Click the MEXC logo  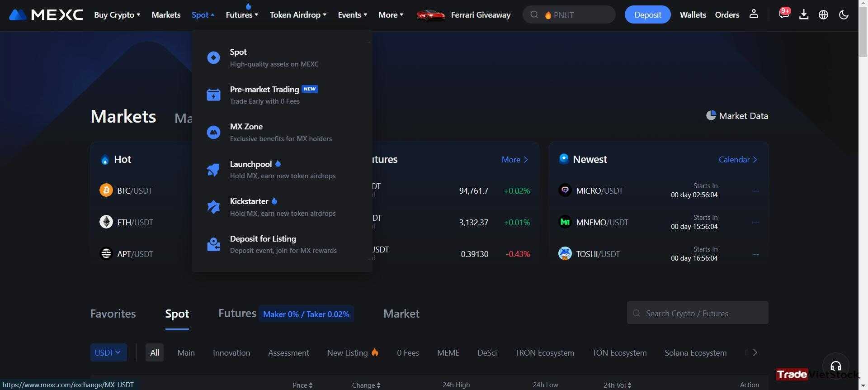pyautogui.click(x=46, y=15)
